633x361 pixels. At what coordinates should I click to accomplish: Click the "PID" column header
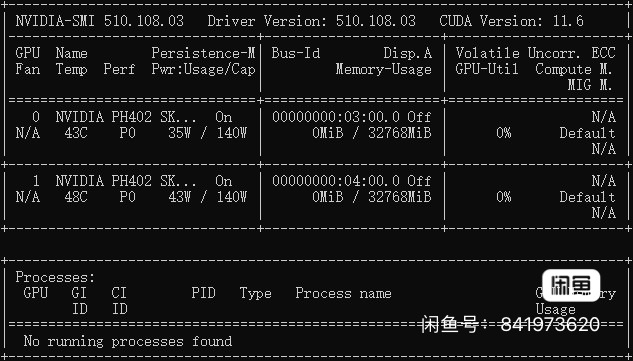point(203,293)
